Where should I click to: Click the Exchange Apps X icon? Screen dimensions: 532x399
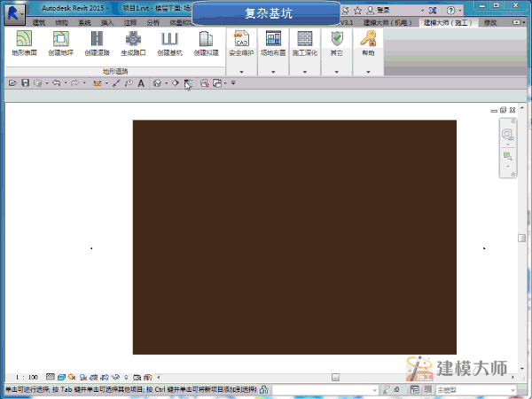(433, 11)
